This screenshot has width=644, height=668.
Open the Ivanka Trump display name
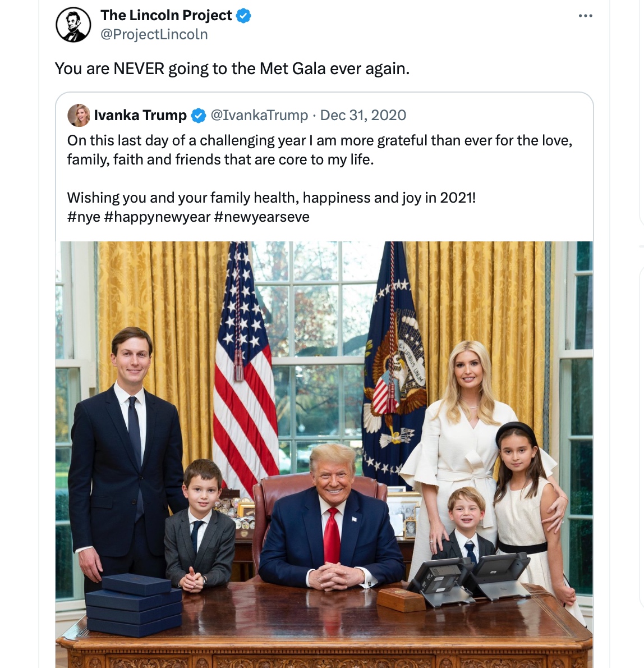coord(140,115)
